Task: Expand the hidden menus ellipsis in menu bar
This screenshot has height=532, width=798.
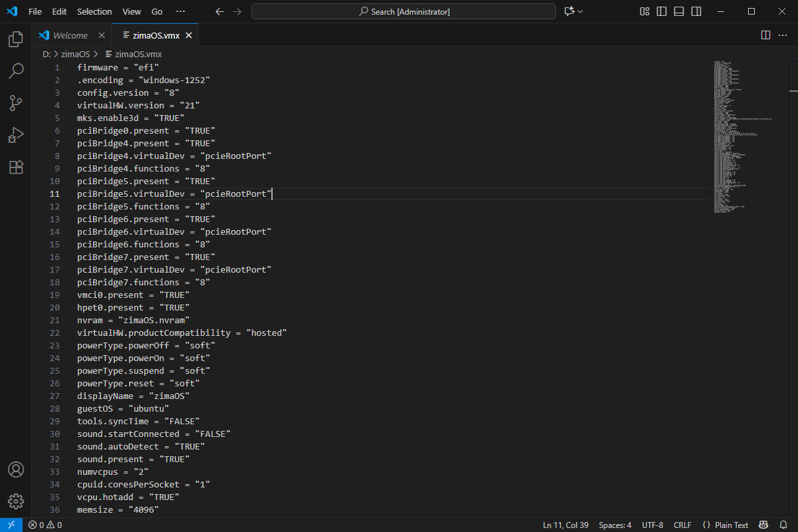Action: [x=180, y=11]
